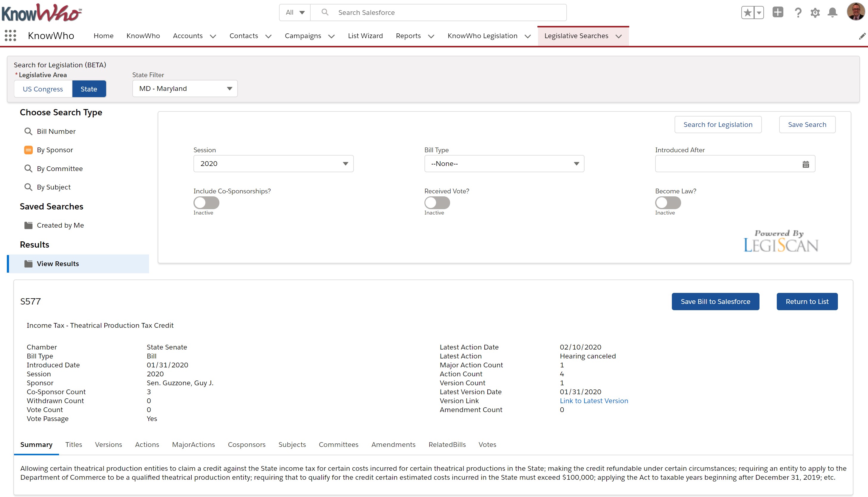Toggle Include Co-Sponsorships switch
Viewport: 868px width, 497px height.
coord(206,203)
